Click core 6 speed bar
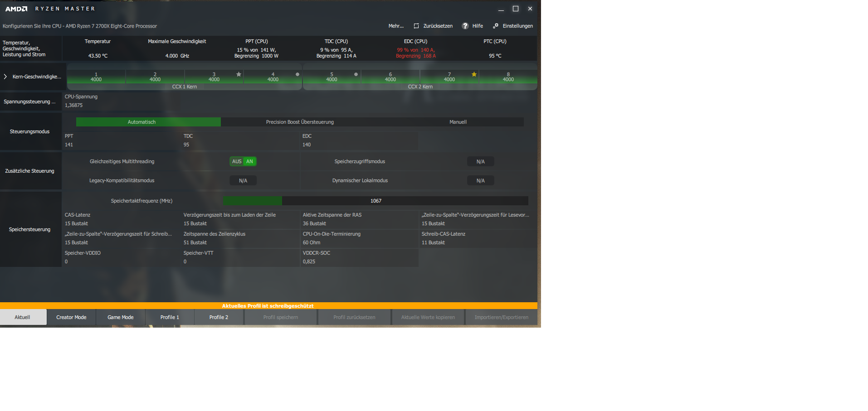This screenshot has height=411, width=868. 390,77
